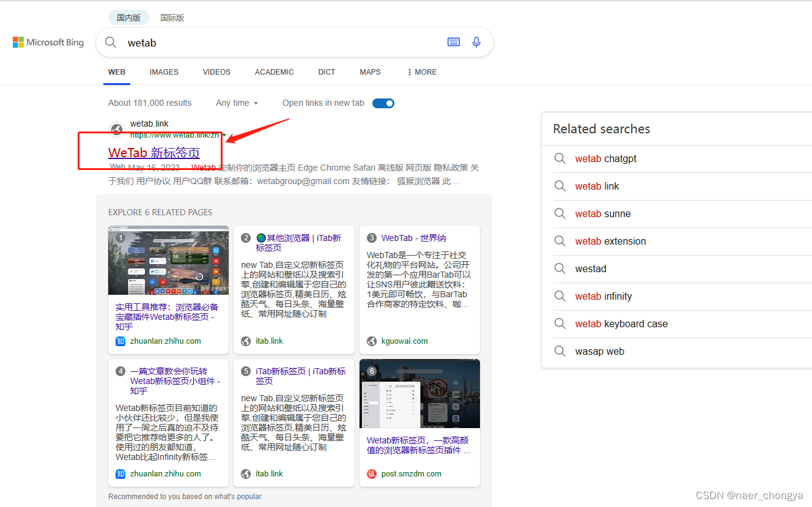Open the IMAGES tab

point(164,72)
